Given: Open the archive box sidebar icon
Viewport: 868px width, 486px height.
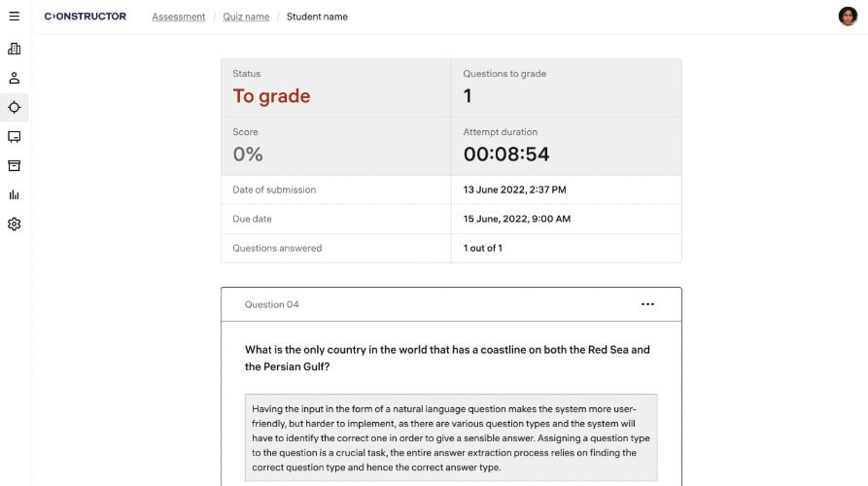Looking at the screenshot, I should (15, 165).
